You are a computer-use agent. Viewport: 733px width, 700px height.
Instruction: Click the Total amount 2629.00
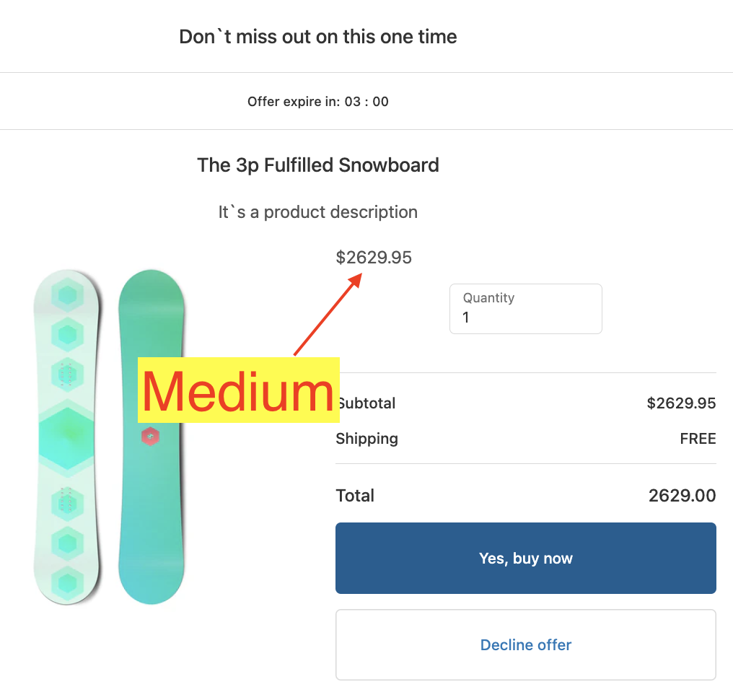tap(682, 496)
